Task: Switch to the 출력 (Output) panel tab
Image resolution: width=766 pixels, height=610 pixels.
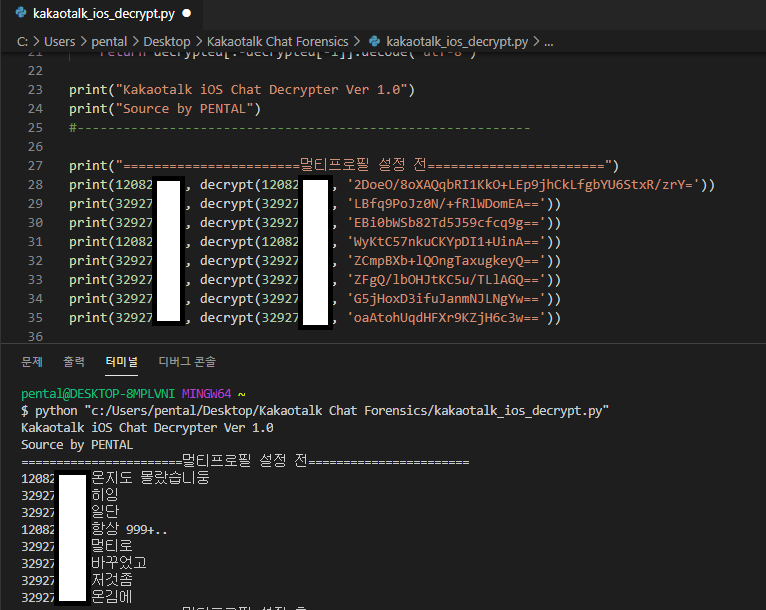Action: [x=74, y=362]
